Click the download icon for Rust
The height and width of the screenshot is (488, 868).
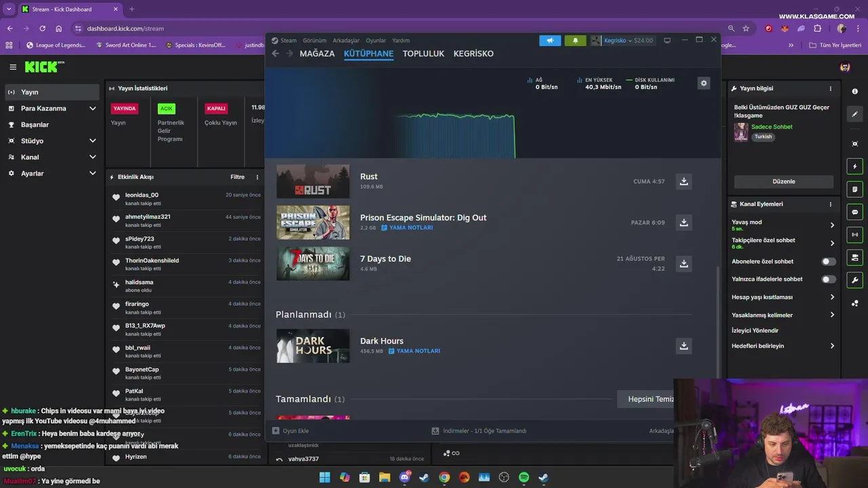pos(684,182)
